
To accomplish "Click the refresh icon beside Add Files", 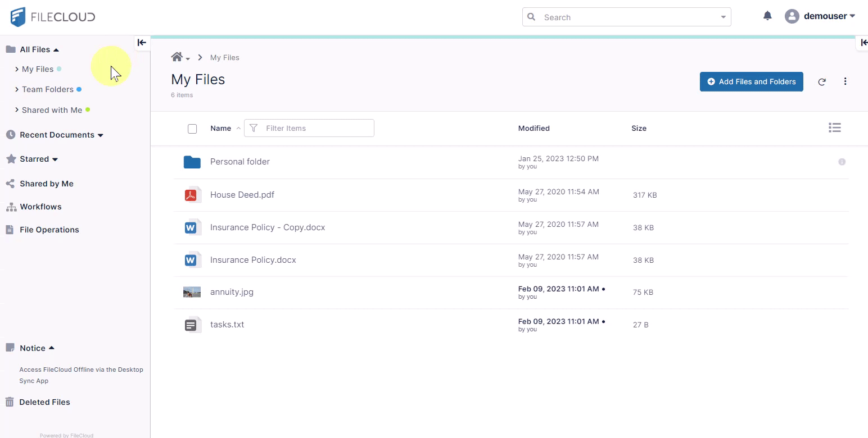I will pyautogui.click(x=822, y=82).
